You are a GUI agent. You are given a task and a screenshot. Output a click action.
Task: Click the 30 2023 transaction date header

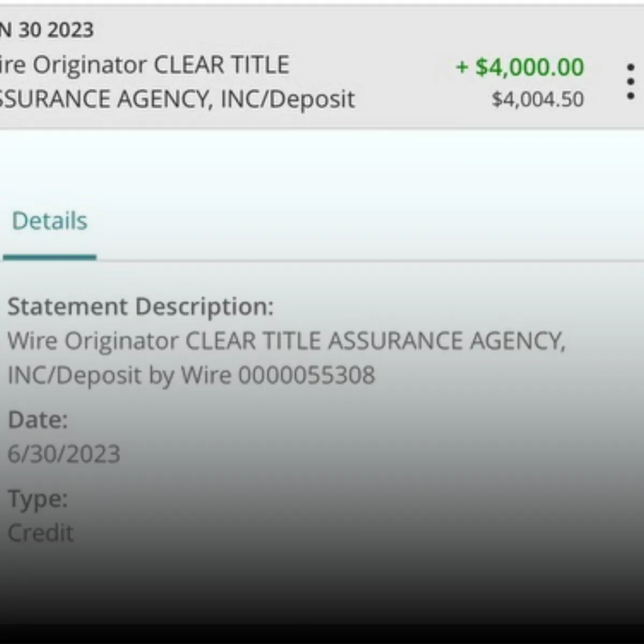[56, 30]
